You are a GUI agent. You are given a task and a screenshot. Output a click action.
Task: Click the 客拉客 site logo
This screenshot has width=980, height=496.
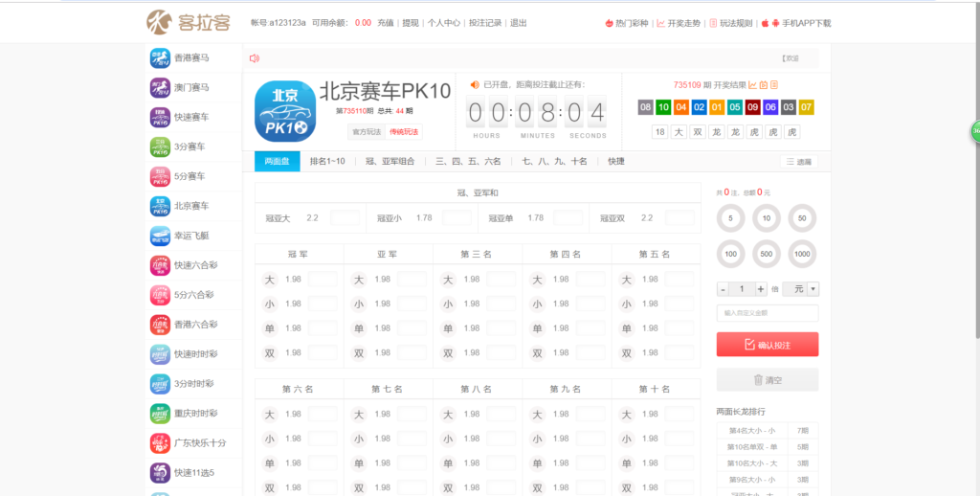click(x=188, y=21)
